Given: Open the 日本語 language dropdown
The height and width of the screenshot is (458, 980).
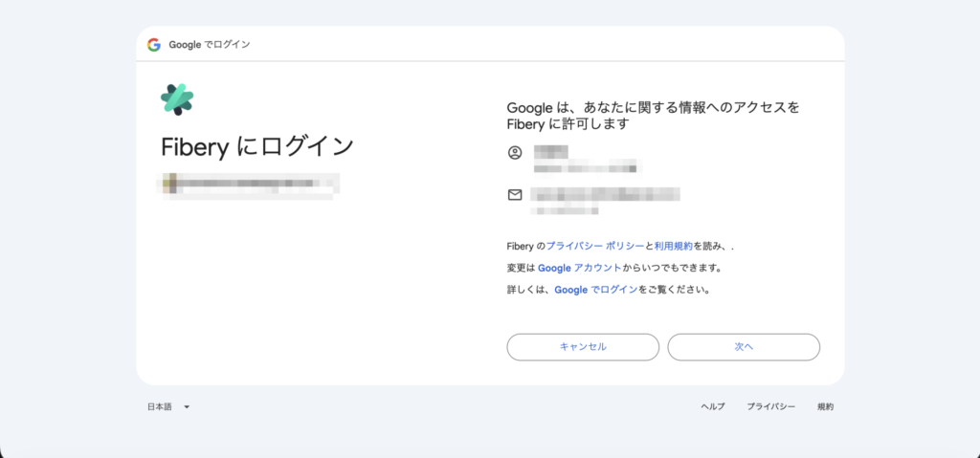Looking at the screenshot, I should tap(168, 406).
